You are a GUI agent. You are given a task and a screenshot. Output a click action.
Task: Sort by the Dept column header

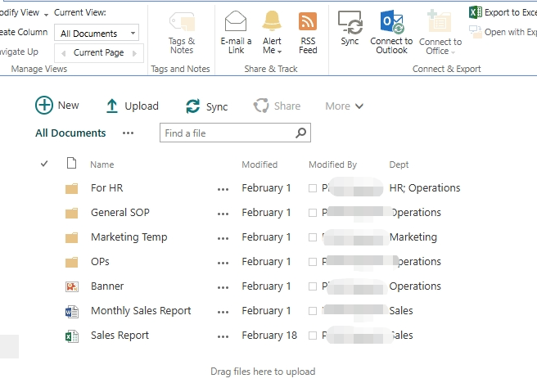point(399,164)
